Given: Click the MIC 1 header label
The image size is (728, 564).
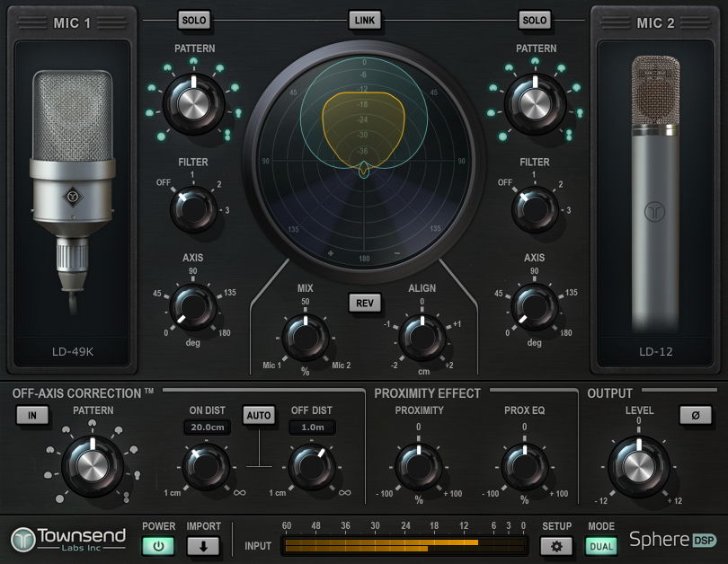Looking at the screenshot, I should coord(72,22).
